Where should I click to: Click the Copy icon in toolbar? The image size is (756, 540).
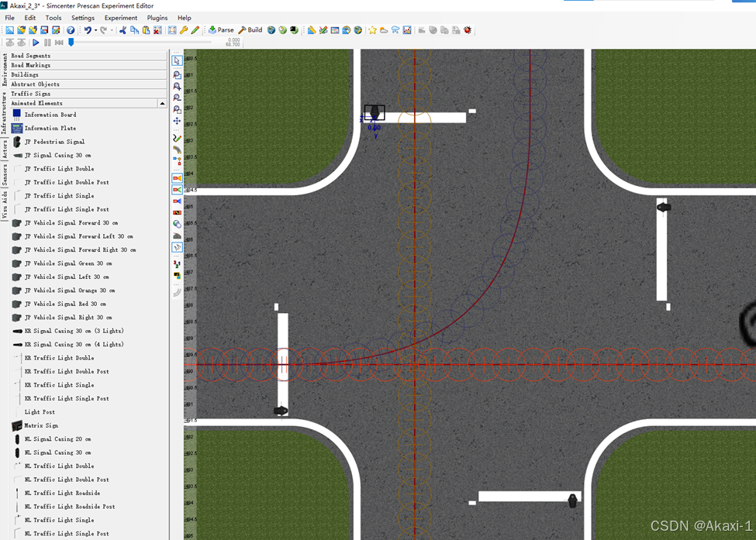(x=134, y=30)
